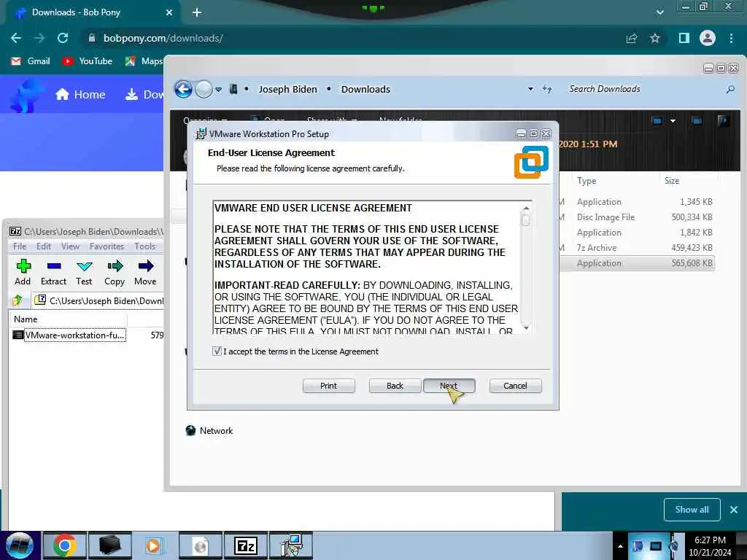The width and height of the screenshot is (747, 560).
Task: Cancel the VMware Workstation Pro Setup
Action: (x=515, y=386)
